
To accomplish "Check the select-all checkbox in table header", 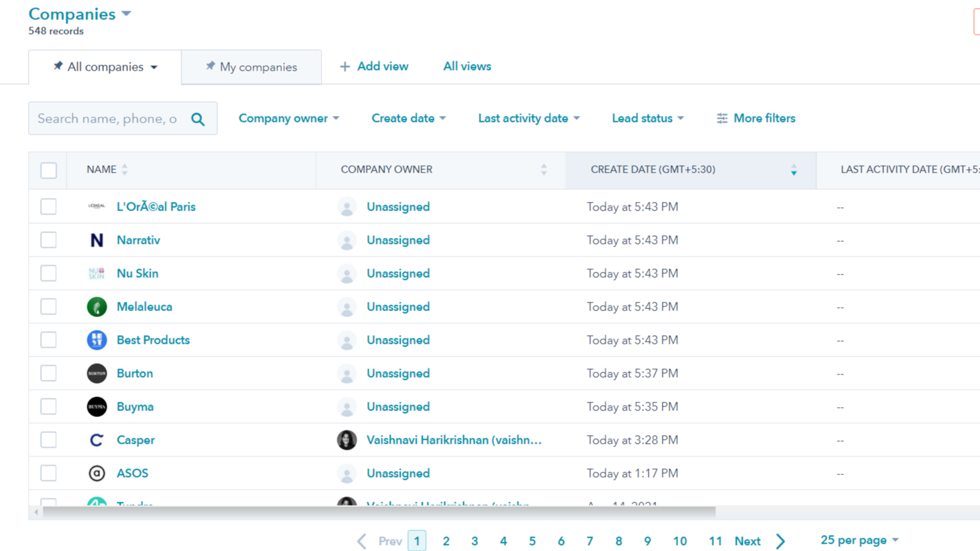I will click(48, 171).
